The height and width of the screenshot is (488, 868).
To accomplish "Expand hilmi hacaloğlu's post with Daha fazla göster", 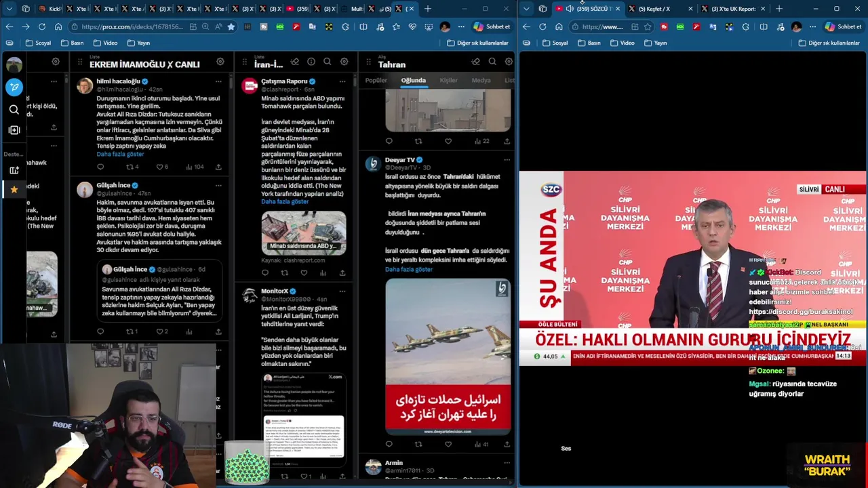I will [120, 154].
